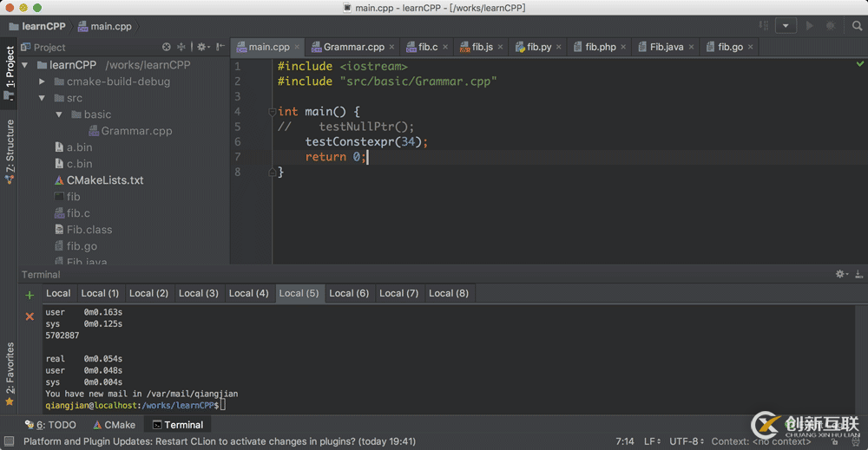The image size is (868, 450).
Task: Click the 7:14 caret position in status bar
Action: tap(625, 441)
